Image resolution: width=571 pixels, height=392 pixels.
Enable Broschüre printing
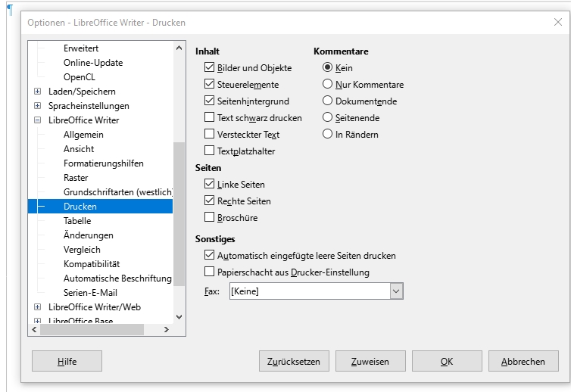209,217
